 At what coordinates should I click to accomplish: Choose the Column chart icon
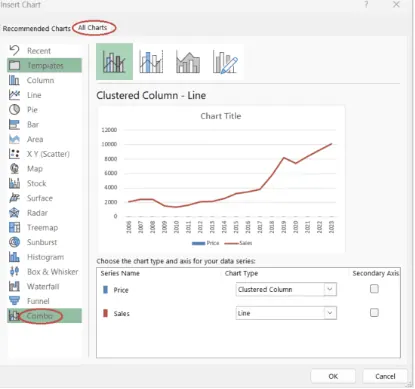tap(14, 80)
